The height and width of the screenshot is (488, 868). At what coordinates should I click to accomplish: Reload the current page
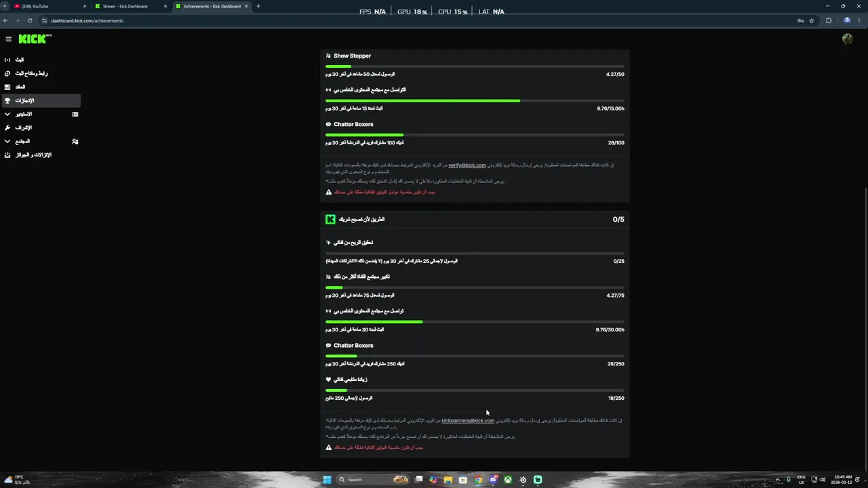[x=30, y=20]
